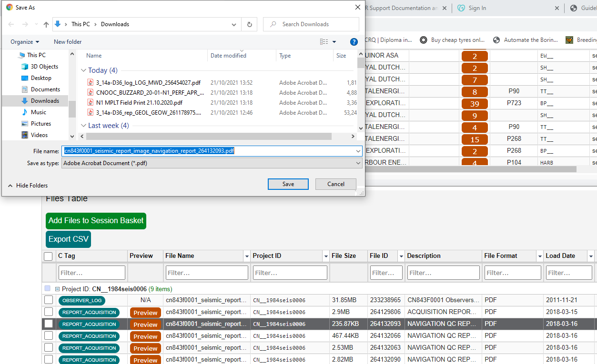Tick checkbox for File ID 264132066 row
597x364 pixels.
pyautogui.click(x=49, y=336)
